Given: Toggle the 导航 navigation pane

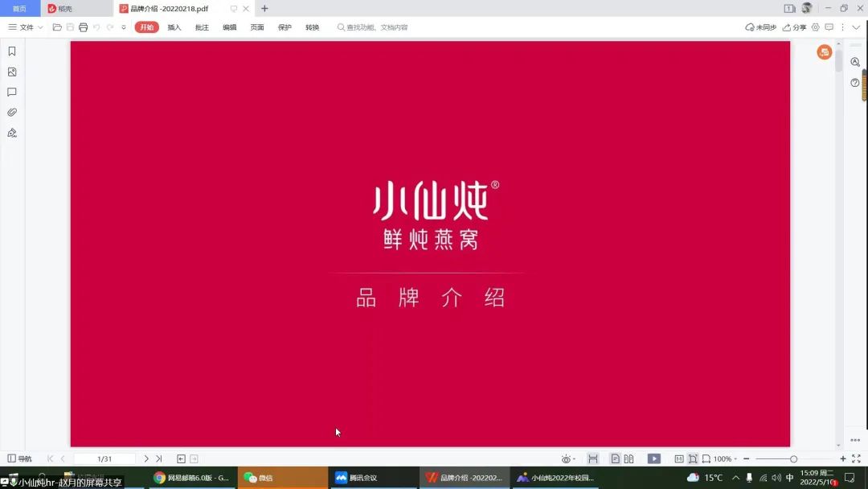Looking at the screenshot, I should click(x=20, y=458).
